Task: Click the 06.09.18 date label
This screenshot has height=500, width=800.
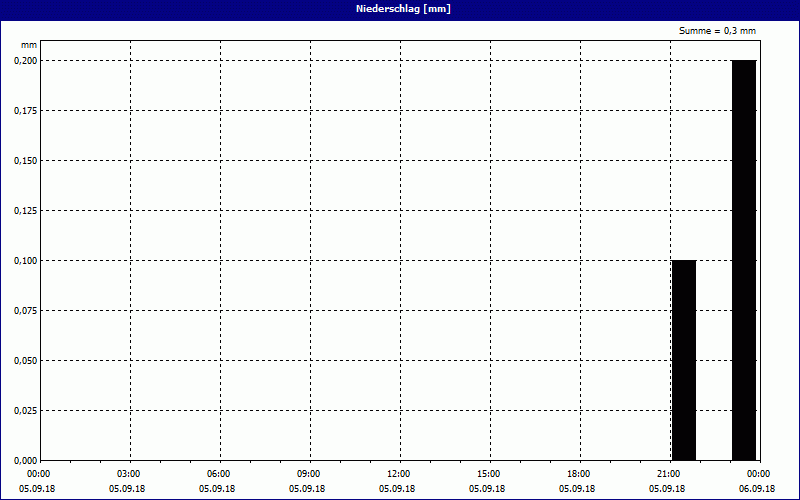Action: [757, 488]
